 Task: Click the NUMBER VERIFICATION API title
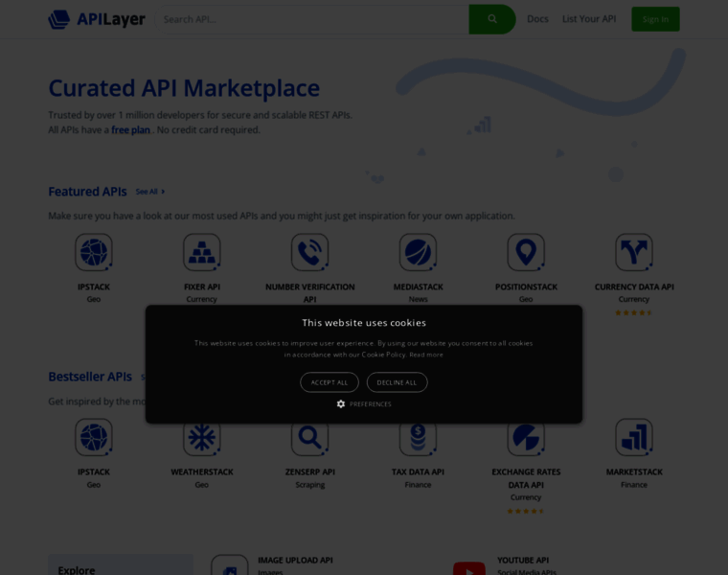pyautogui.click(x=310, y=293)
